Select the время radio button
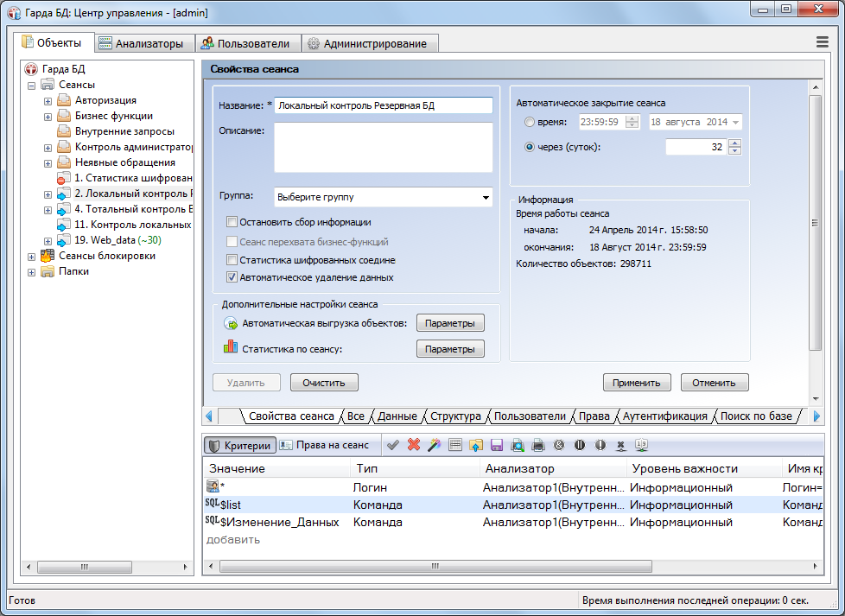 [530, 122]
